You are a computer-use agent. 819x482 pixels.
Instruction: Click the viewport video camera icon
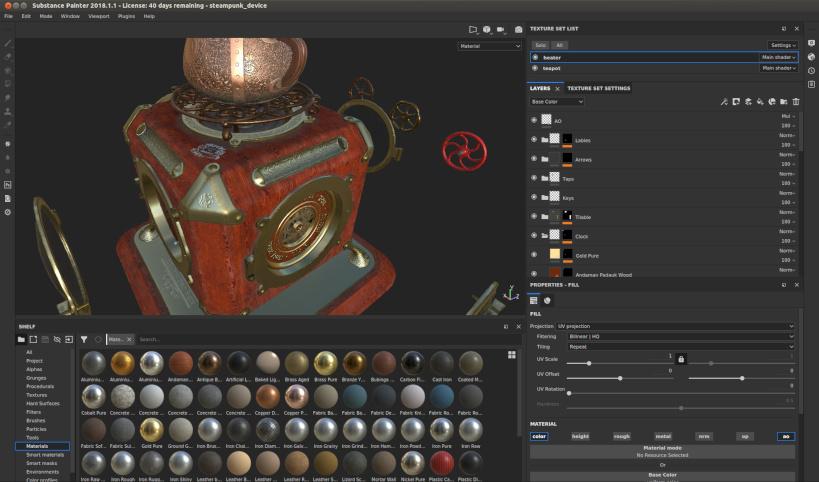[x=500, y=30]
